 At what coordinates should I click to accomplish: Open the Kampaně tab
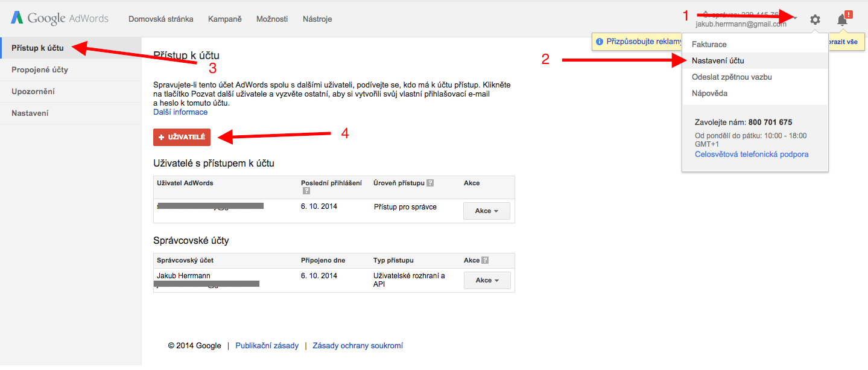click(x=225, y=19)
